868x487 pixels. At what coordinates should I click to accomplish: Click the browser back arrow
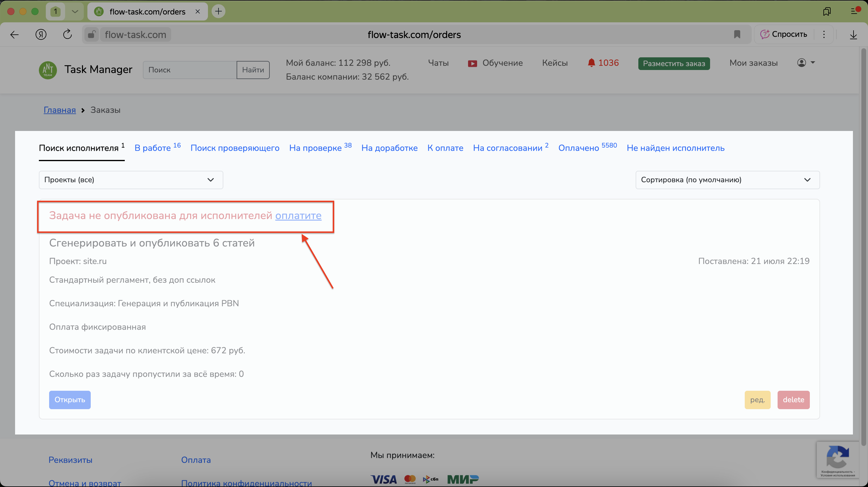click(14, 34)
